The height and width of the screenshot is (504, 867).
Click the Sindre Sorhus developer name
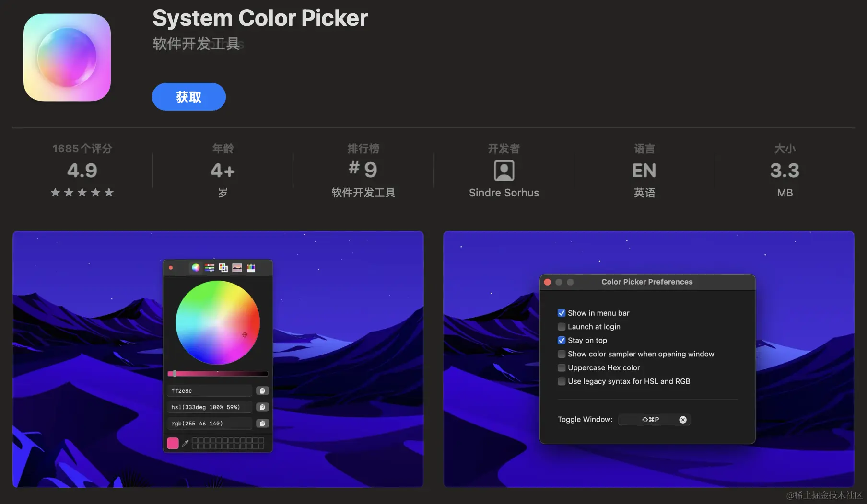tap(504, 193)
